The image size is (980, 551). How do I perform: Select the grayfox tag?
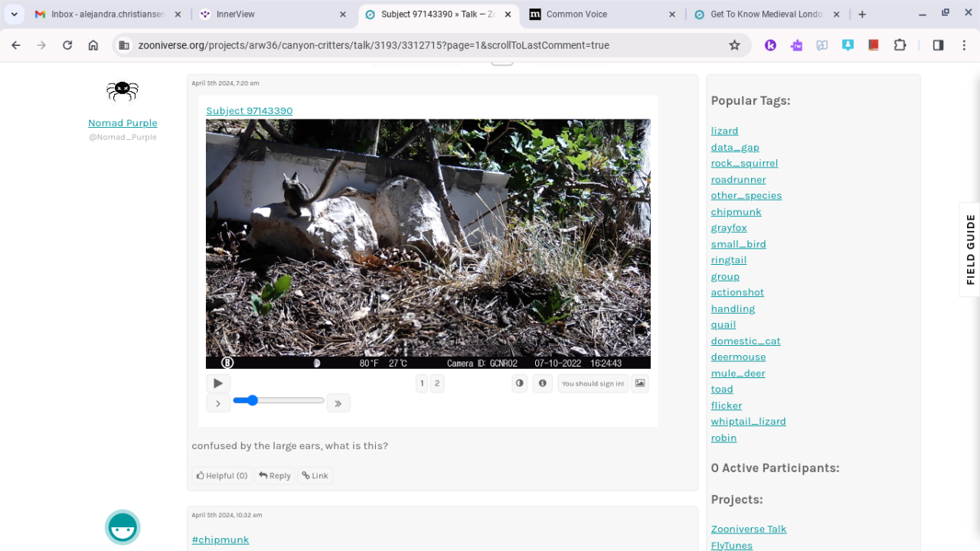pyautogui.click(x=729, y=228)
